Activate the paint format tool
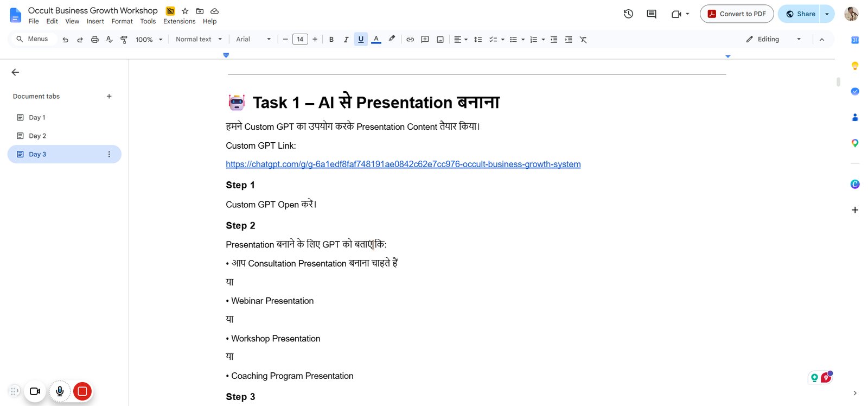 [x=124, y=40]
